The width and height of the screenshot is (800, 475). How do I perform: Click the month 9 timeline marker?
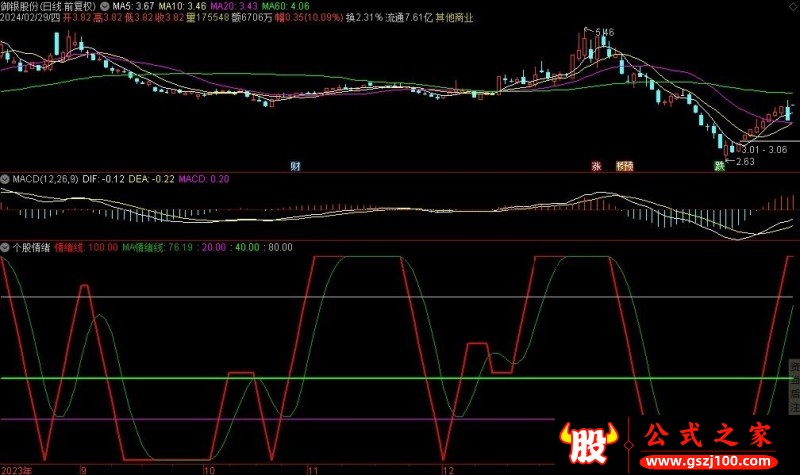(x=84, y=470)
